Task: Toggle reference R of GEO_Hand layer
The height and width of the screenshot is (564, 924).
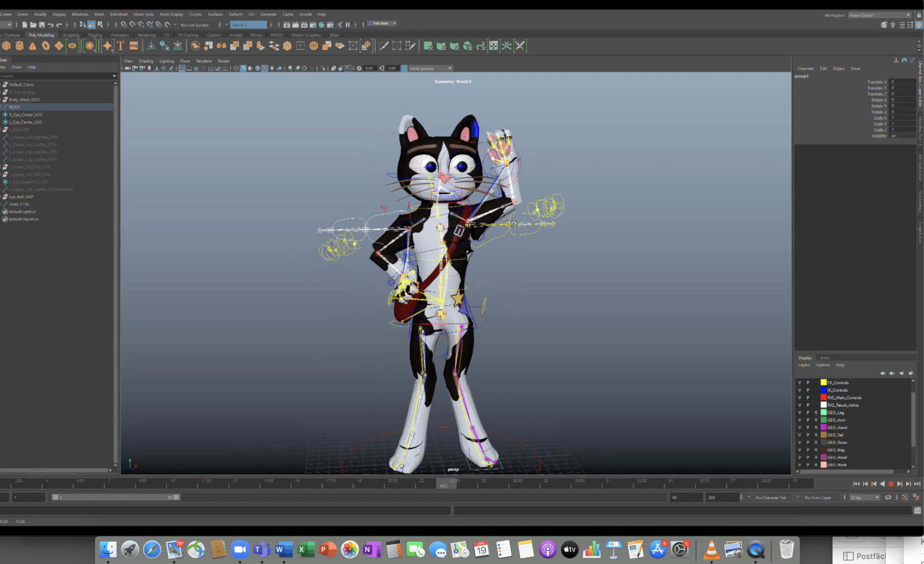Action: coord(816,428)
